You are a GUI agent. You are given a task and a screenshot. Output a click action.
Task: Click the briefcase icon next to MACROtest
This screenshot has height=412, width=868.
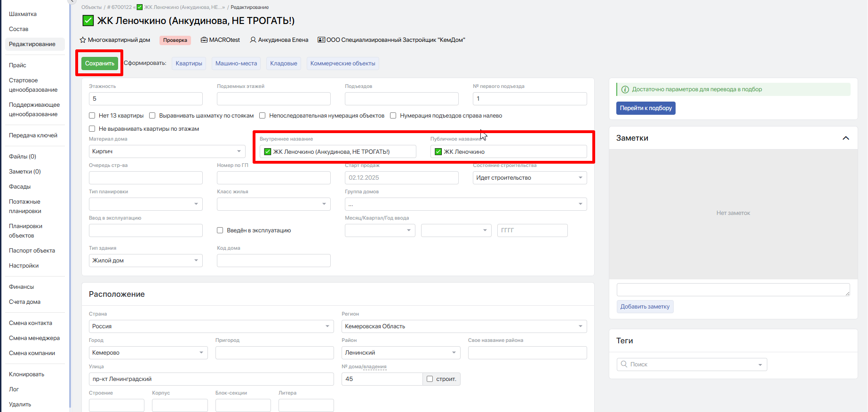click(x=204, y=40)
